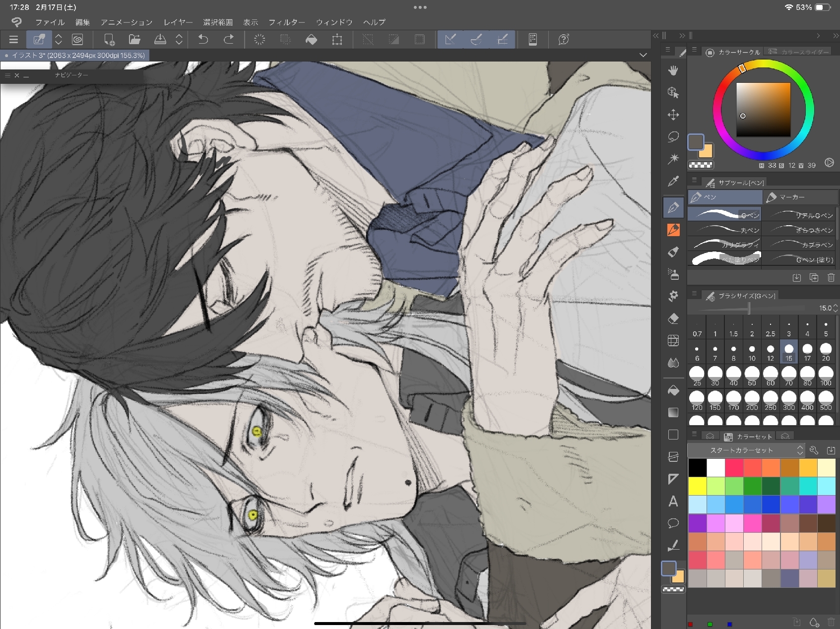Pick brush size 20 preset

coord(826,352)
